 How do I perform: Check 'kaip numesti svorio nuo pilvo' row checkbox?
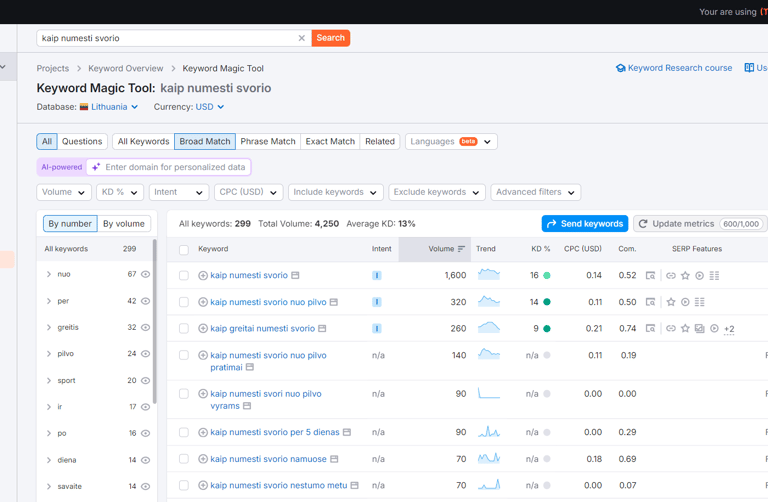coord(184,302)
